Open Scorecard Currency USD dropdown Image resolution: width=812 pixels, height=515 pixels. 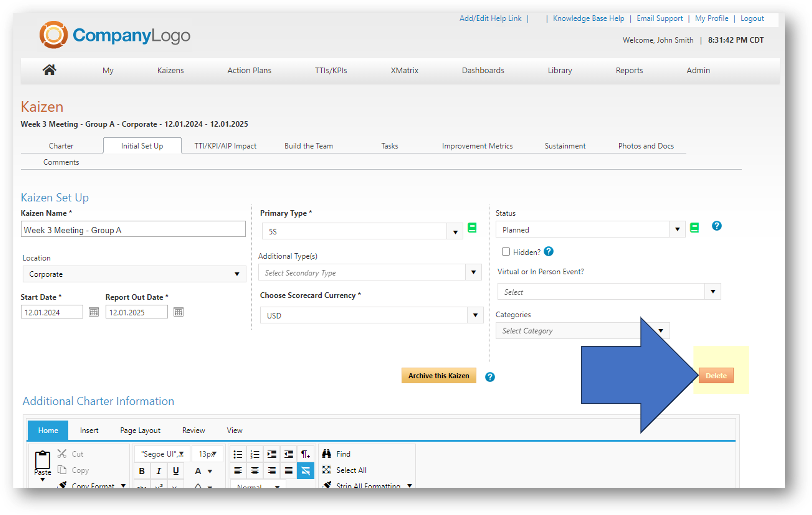click(475, 315)
